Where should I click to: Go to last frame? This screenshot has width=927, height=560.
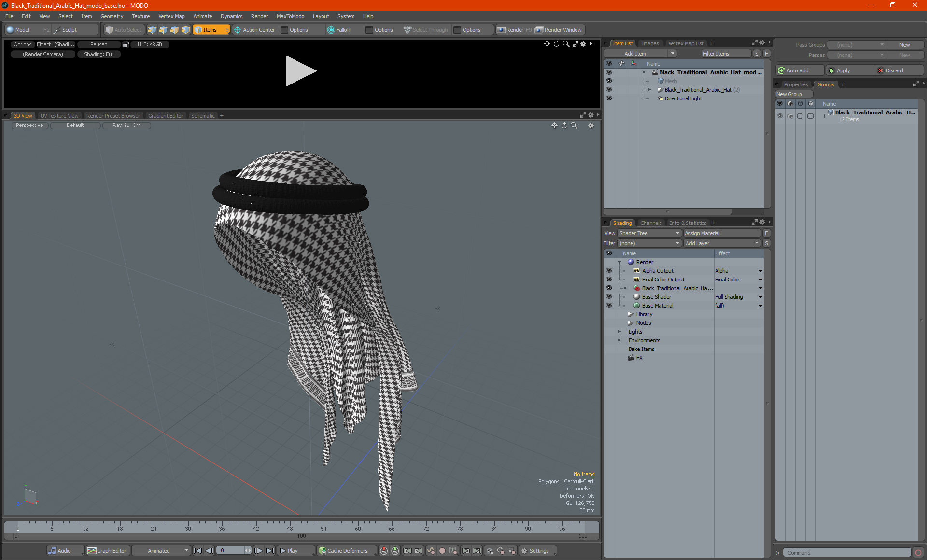(270, 551)
